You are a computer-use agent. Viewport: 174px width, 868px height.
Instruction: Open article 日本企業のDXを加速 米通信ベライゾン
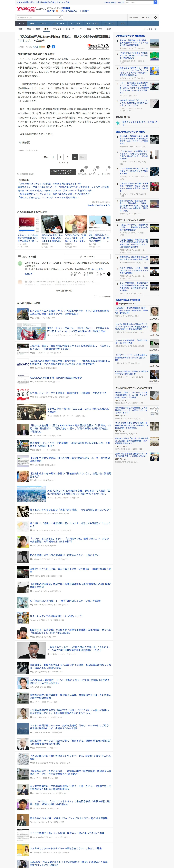coord(69,818)
